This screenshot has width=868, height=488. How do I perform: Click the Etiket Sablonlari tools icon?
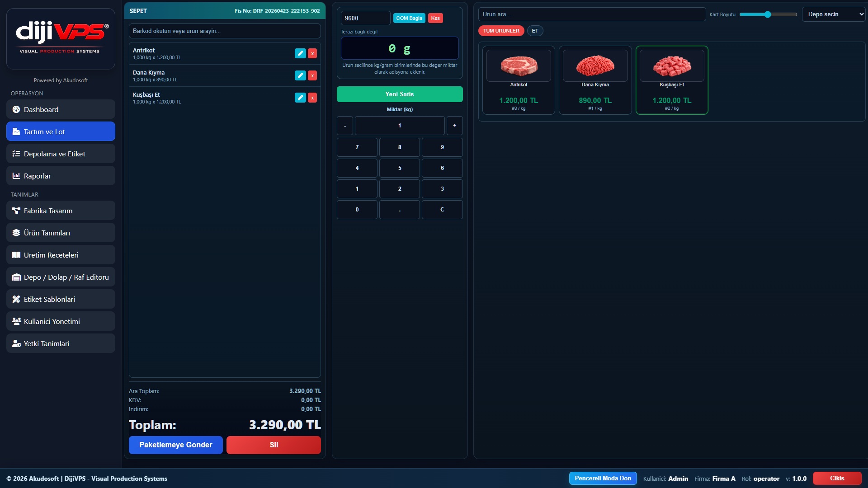pyautogui.click(x=16, y=299)
